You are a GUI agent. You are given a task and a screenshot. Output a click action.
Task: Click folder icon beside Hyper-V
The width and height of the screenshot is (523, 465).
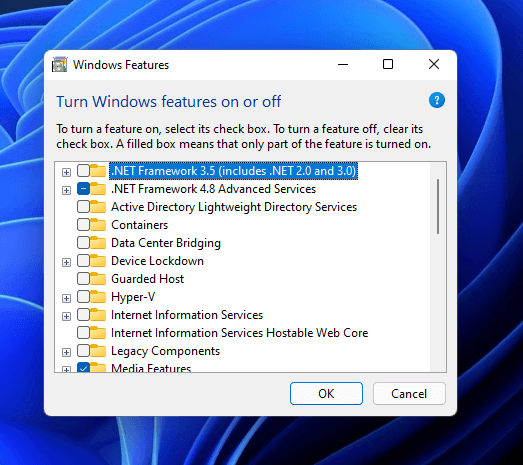pos(98,297)
